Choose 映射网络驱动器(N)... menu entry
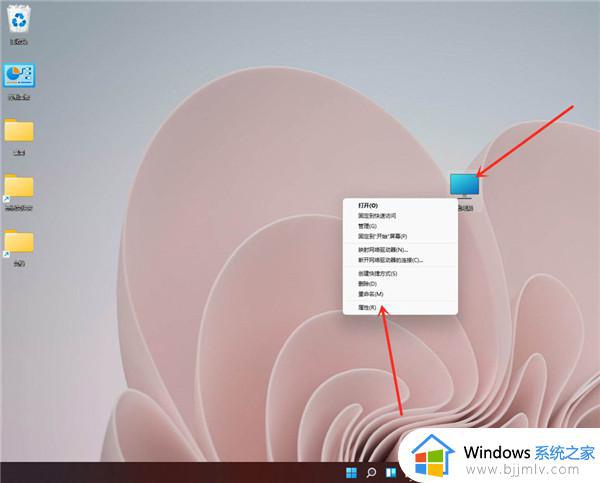 pos(400,250)
